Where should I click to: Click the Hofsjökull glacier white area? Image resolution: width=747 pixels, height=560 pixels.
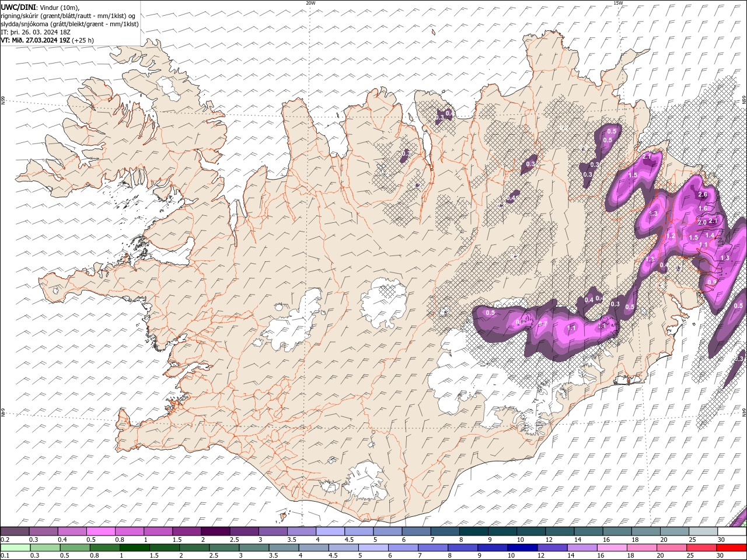pyautogui.click(x=384, y=303)
